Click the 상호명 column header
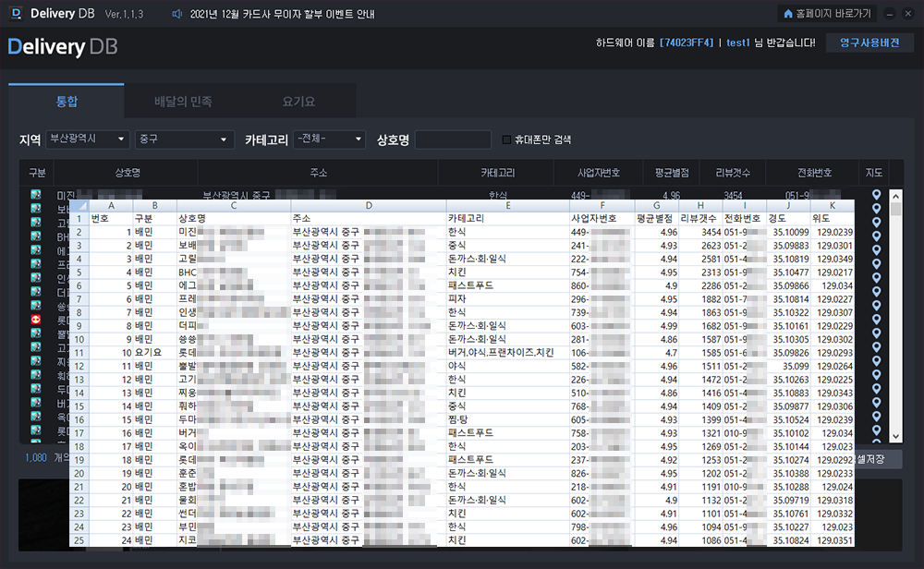The height and width of the screenshot is (569, 924). [126, 173]
